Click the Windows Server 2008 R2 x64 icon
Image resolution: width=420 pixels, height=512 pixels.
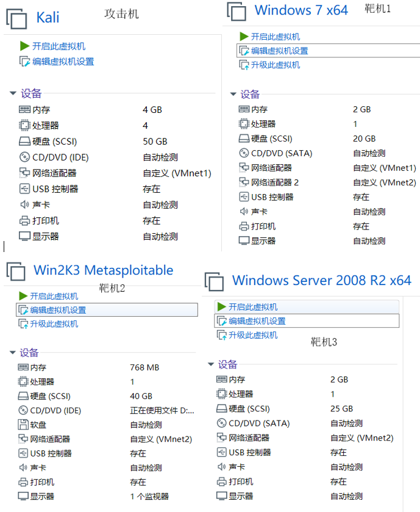(214, 281)
